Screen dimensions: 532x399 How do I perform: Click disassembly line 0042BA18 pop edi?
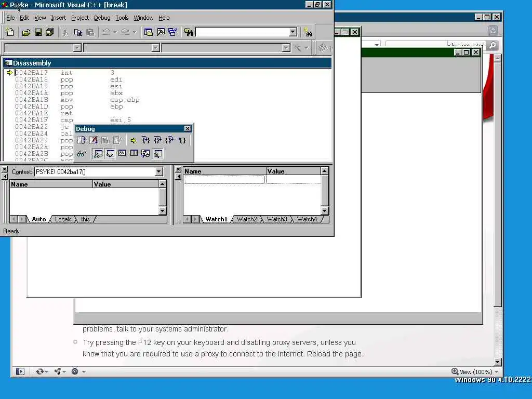[x=69, y=79]
